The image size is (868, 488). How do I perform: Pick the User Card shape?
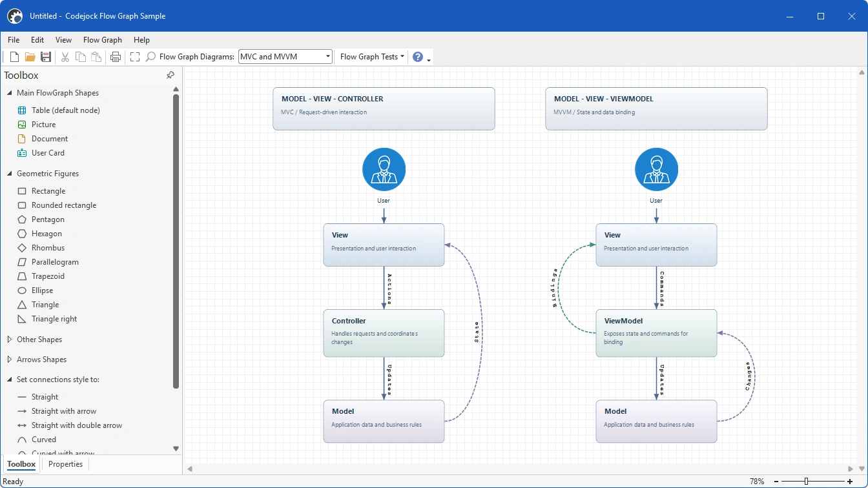[48, 153]
